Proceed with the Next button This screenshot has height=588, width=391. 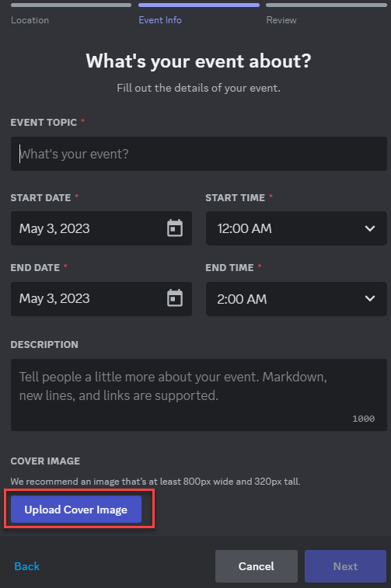(x=345, y=566)
